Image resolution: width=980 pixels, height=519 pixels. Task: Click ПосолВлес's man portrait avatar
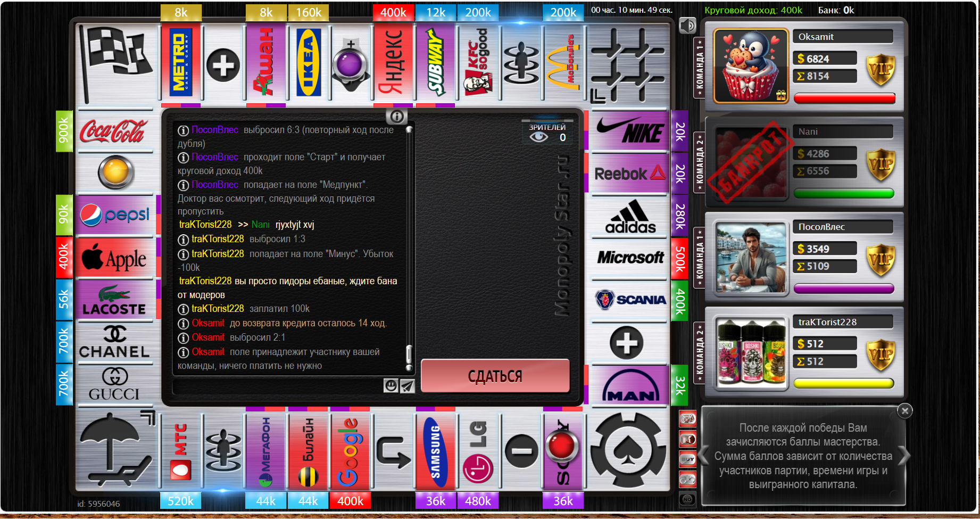(751, 258)
